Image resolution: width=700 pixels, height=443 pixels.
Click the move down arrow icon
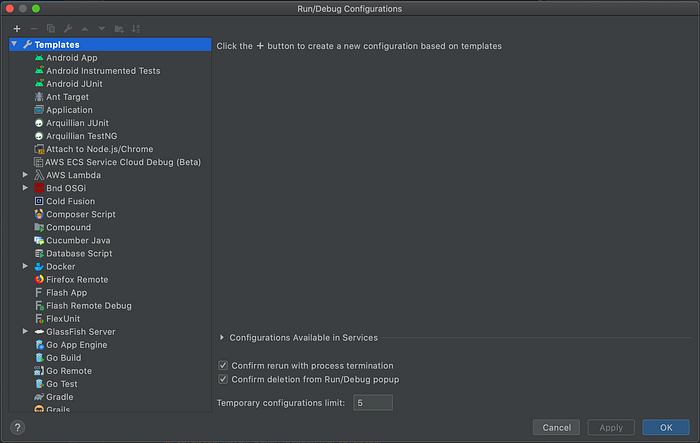tap(102, 29)
